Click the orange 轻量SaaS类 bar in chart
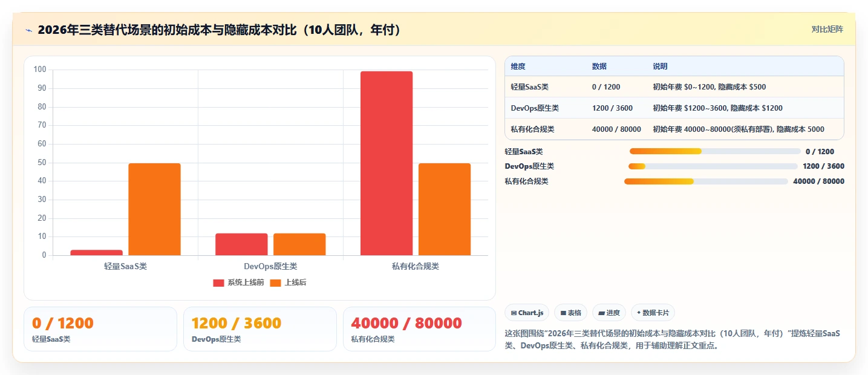 point(154,209)
